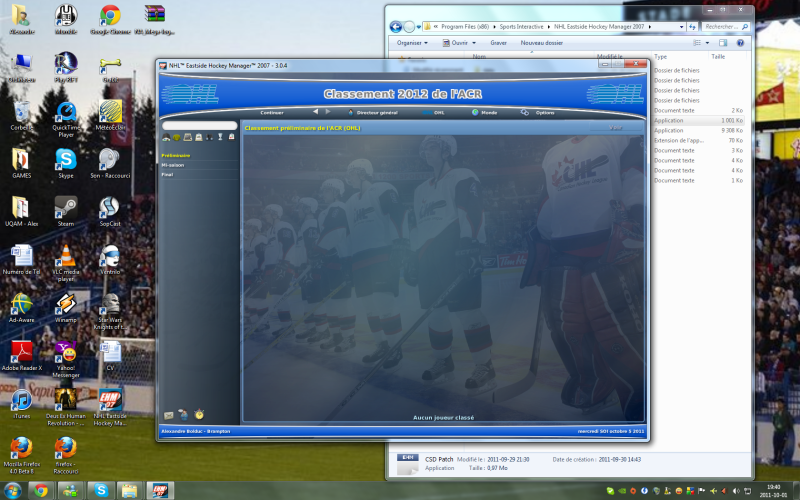The height and width of the screenshot is (500, 800).
Task: Click the Explorer back navigation arrow
Action: [395, 27]
